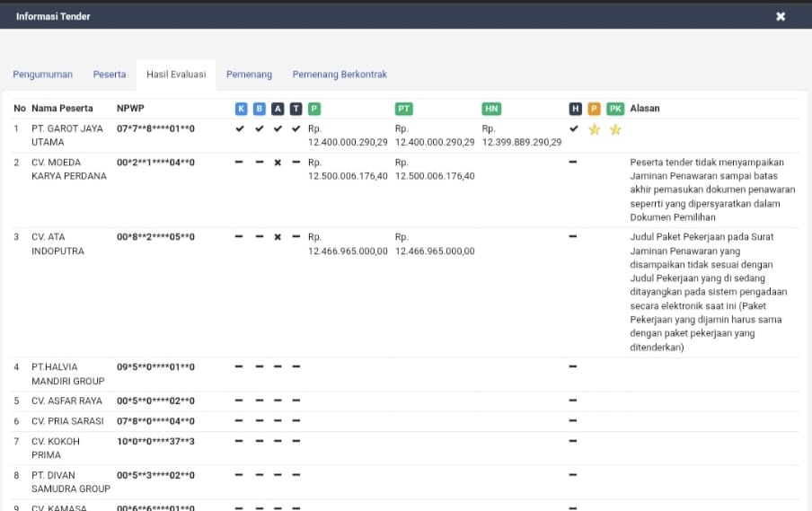Click the H column checkmark for PT. Garot Jaya Utama
Screen dimensions: 812x511
click(573, 128)
